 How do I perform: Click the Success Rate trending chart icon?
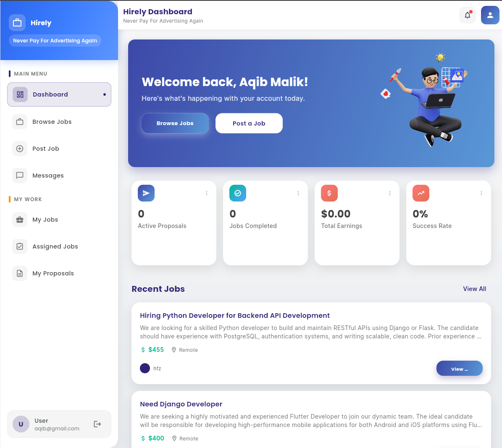[x=421, y=193]
